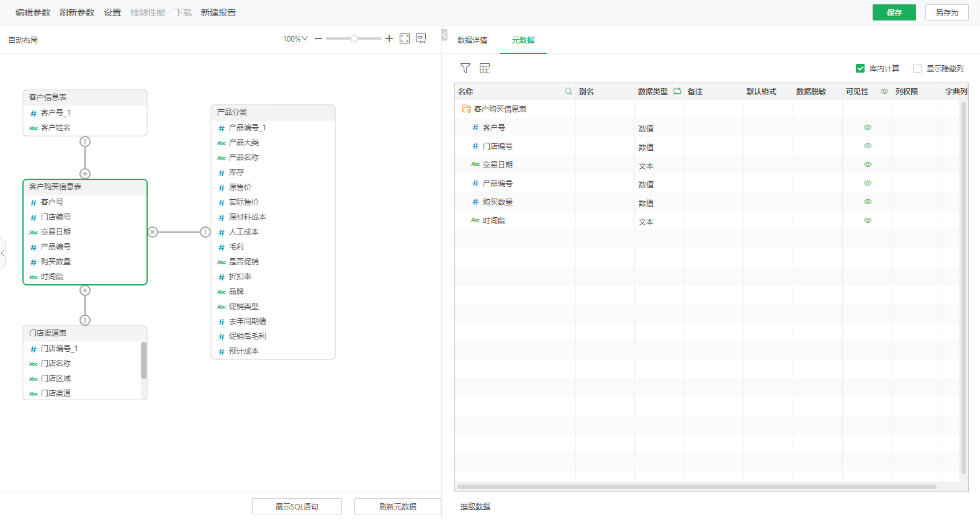Toggle visibility of 交易日期 field
This screenshot has width=980, height=520.
[x=868, y=164]
